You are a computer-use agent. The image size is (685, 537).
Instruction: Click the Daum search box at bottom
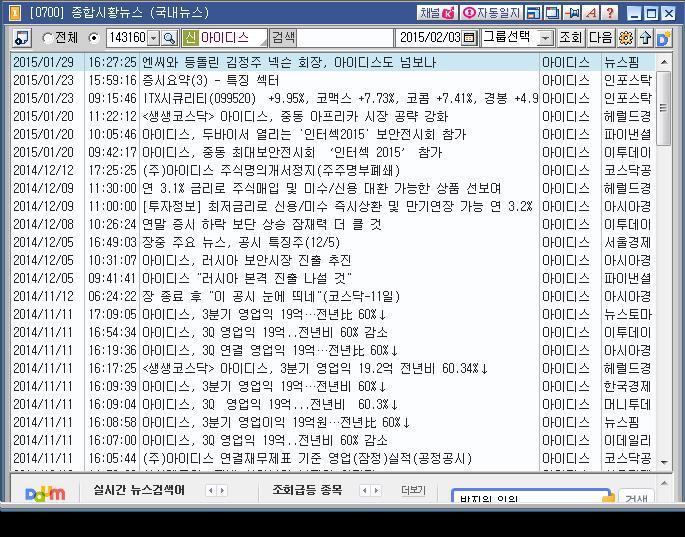point(532,498)
